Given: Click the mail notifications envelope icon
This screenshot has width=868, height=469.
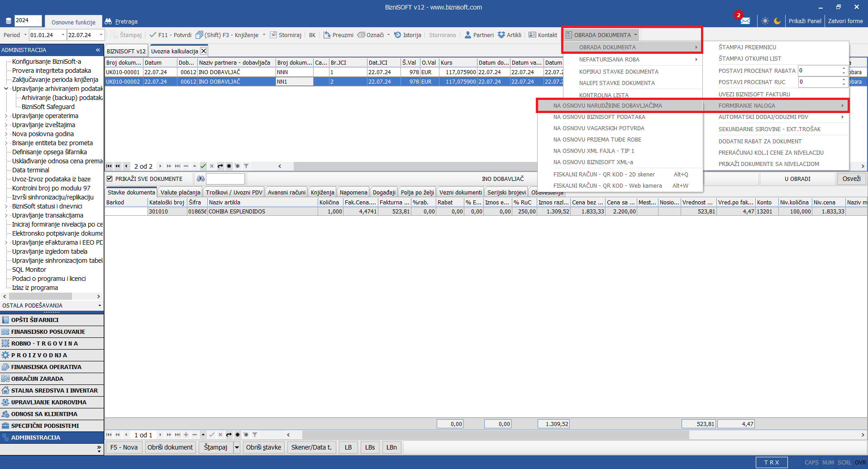Looking at the screenshot, I should [745, 21].
